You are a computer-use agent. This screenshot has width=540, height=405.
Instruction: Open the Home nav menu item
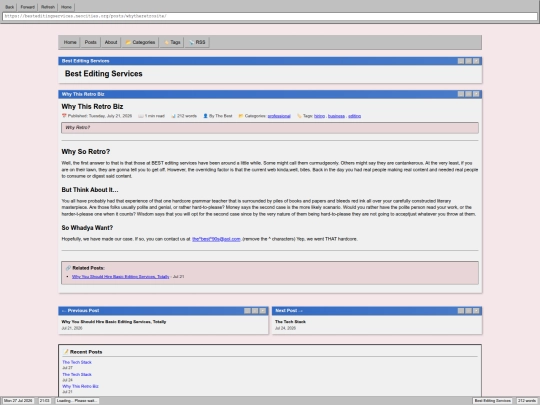point(70,42)
